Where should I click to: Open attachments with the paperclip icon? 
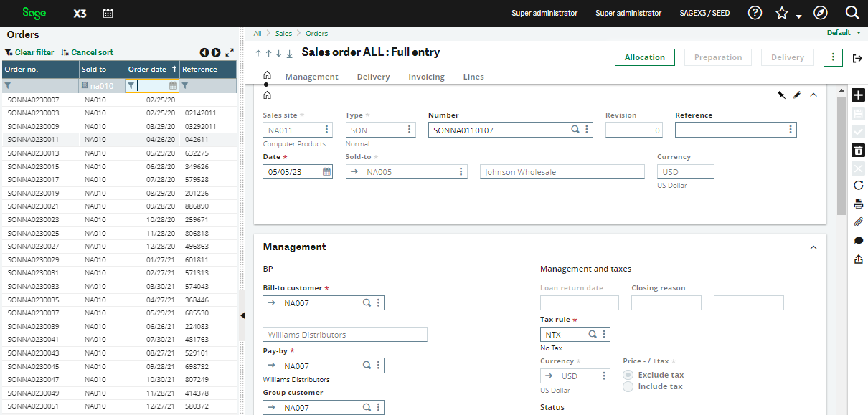point(858,221)
